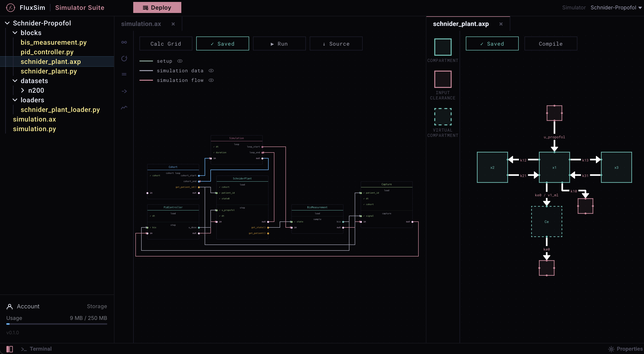Click Saved button in simulation toolbar

[x=222, y=44]
